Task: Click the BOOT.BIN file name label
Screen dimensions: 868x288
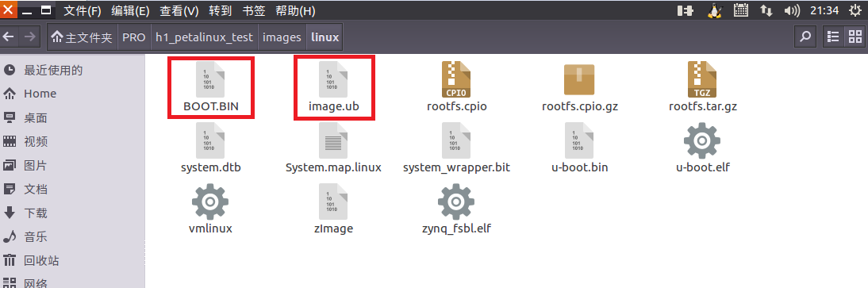Action: tap(211, 106)
